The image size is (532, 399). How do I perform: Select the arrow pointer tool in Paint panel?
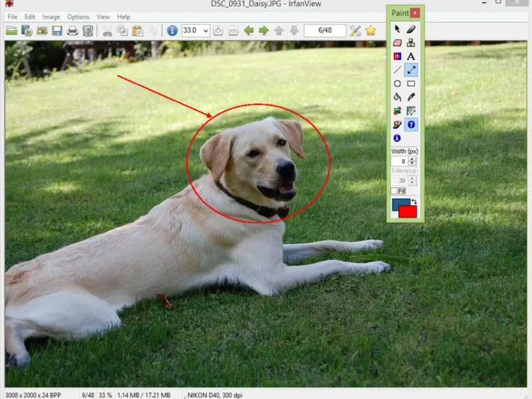(x=397, y=29)
